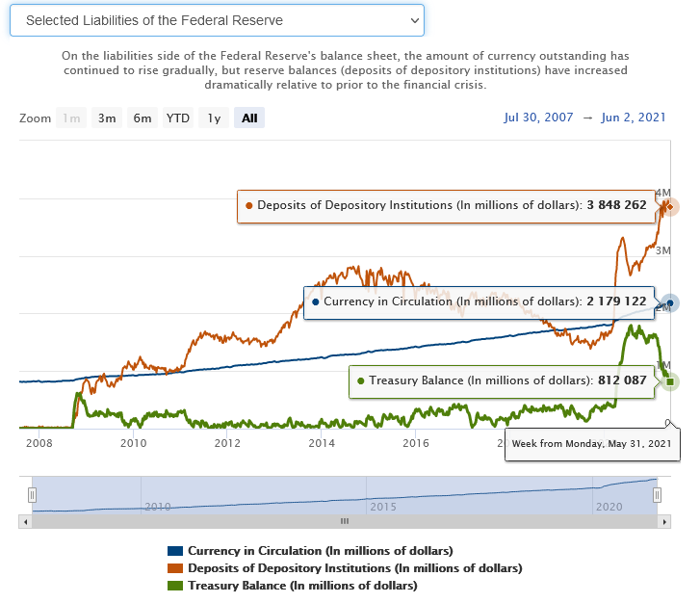Select the 1y zoom button
The width and height of the screenshot is (700, 603).
(214, 118)
